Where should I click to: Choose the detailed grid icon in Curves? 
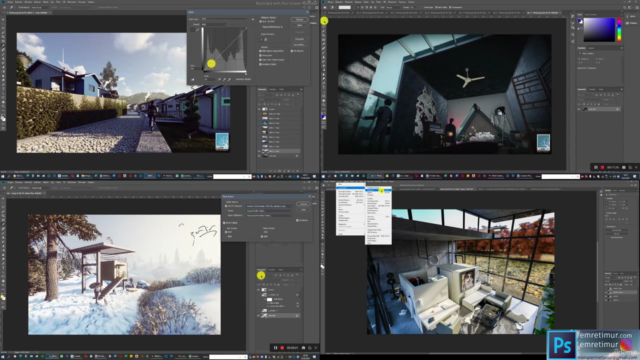(x=266, y=40)
